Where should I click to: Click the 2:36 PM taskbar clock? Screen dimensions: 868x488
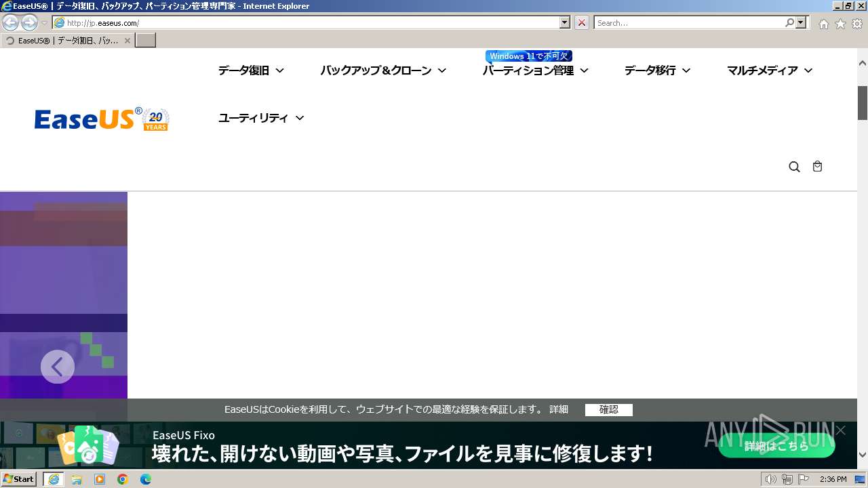(x=833, y=479)
